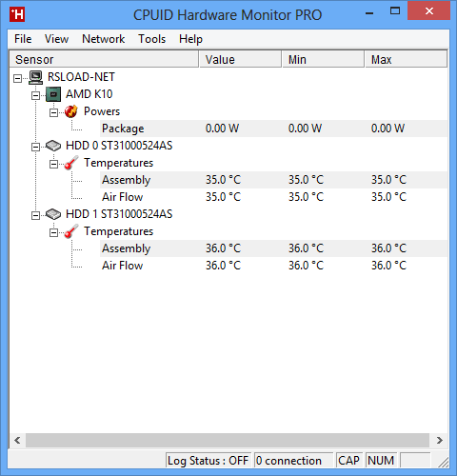The width and height of the screenshot is (457, 476).
Task: Select Assembly row under HDD 1
Action: point(274,248)
